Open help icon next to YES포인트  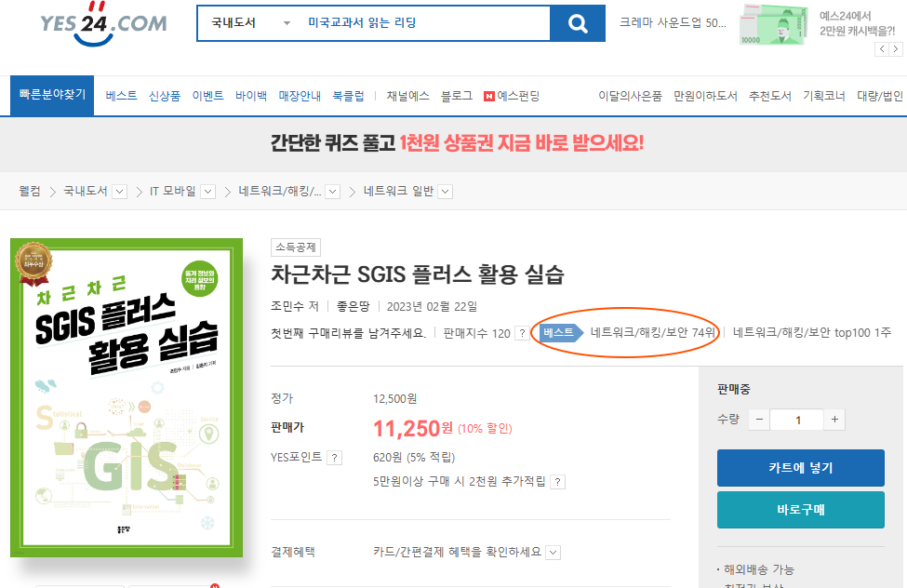[334, 458]
